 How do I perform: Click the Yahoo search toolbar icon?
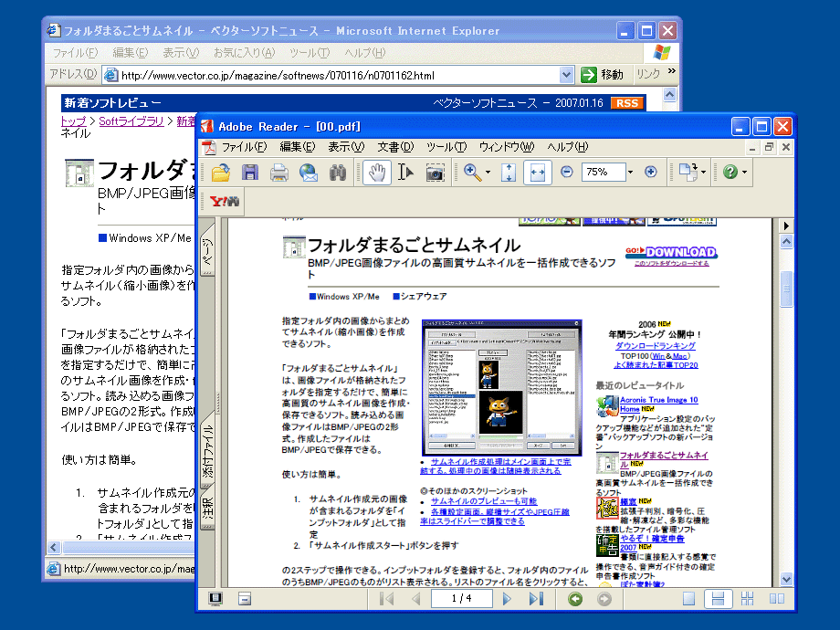tap(224, 202)
